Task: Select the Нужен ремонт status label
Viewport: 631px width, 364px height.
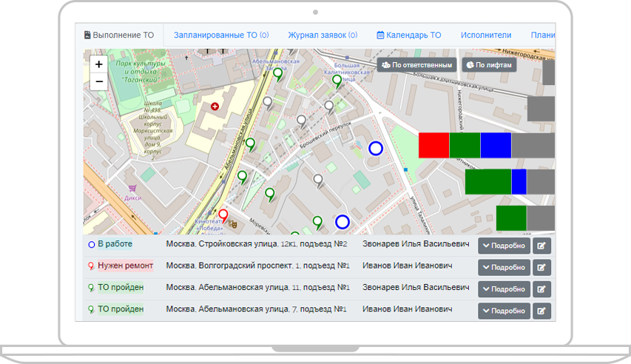Action: [125, 266]
